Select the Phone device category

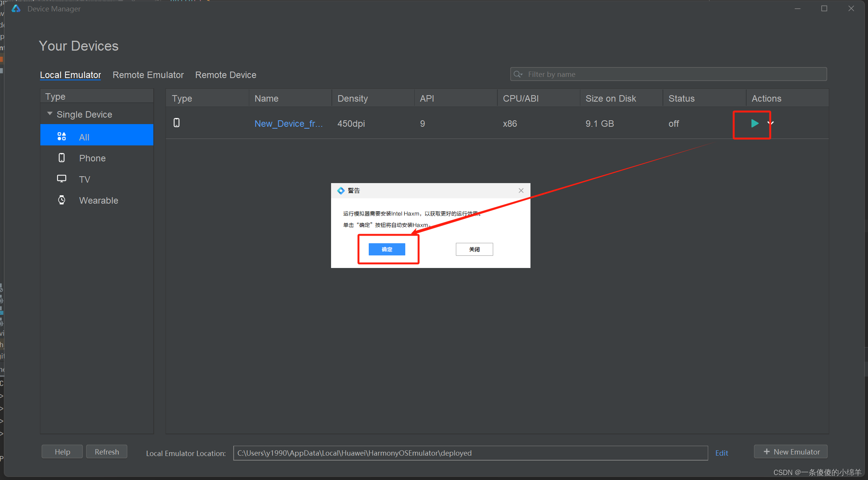[97, 158]
